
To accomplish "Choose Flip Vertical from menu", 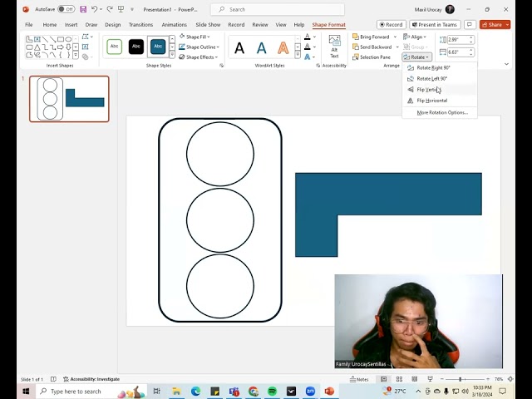I will [440, 90].
